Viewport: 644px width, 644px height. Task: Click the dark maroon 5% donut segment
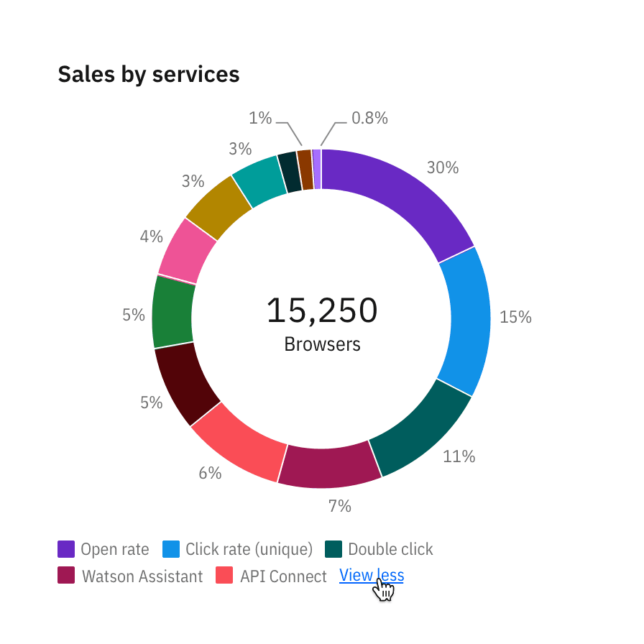click(187, 383)
